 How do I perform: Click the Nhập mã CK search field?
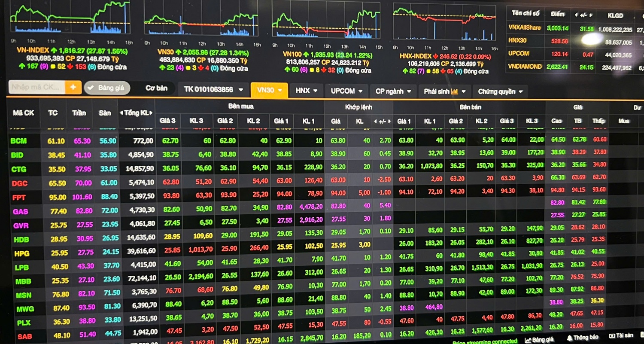[37, 87]
